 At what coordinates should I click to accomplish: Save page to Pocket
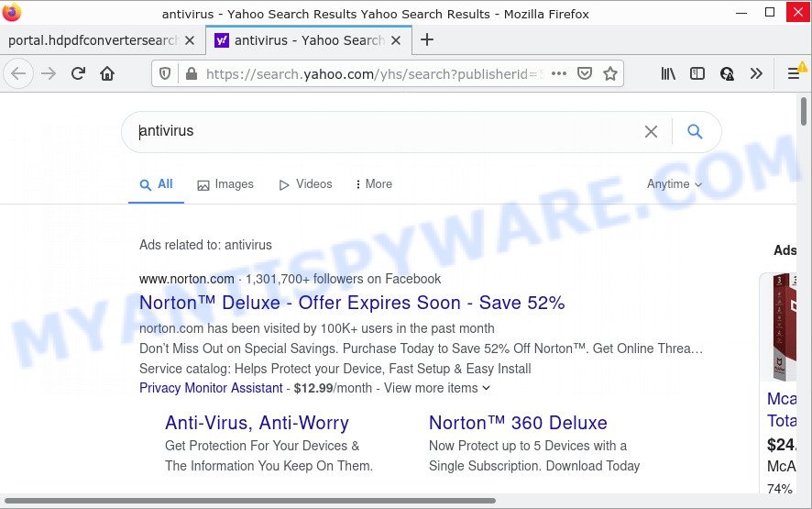click(x=585, y=73)
